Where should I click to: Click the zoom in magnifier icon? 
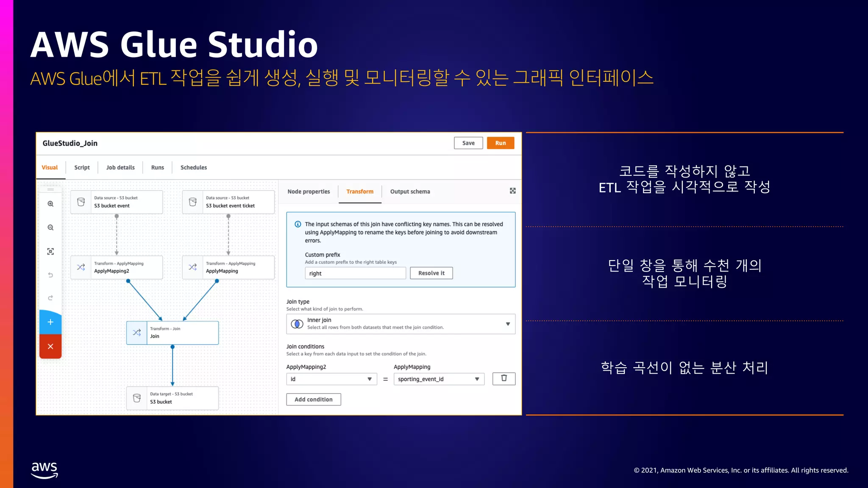[50, 204]
